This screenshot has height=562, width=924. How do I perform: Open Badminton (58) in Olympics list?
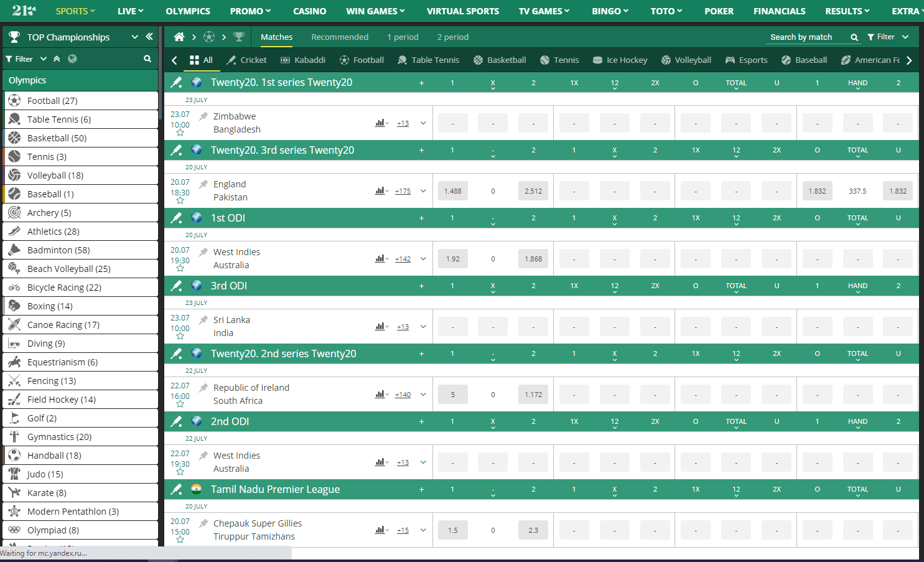[x=81, y=250]
